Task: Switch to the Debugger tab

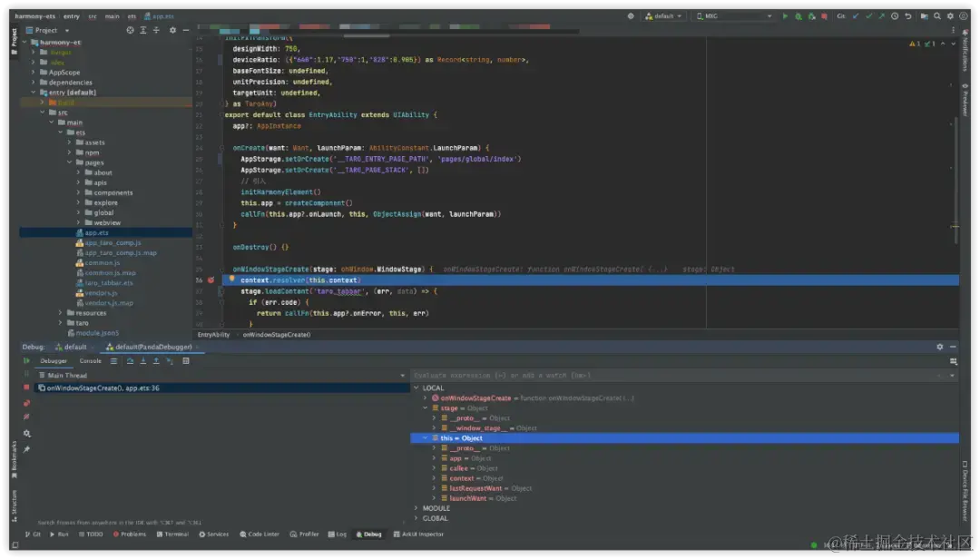Action: (x=54, y=361)
